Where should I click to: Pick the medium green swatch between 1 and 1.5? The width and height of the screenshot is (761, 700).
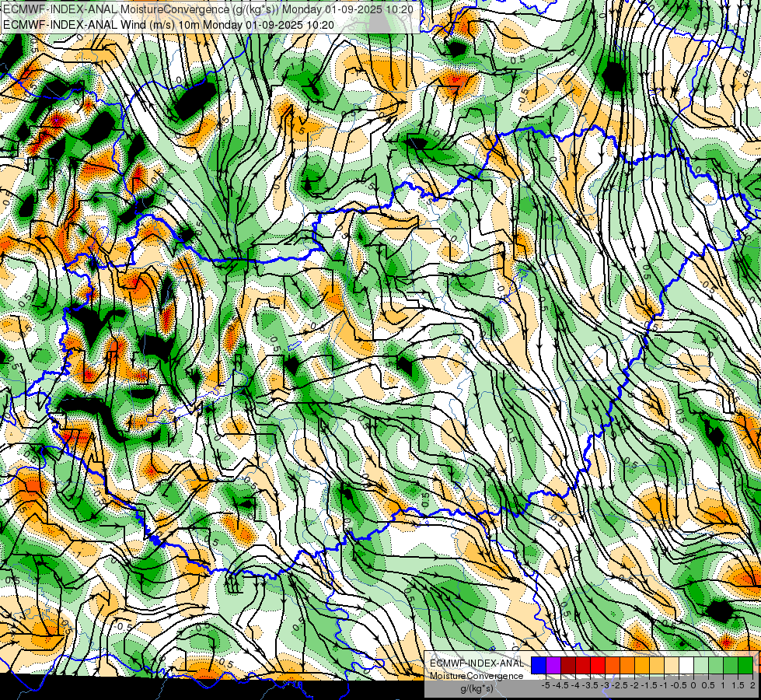click(731, 665)
